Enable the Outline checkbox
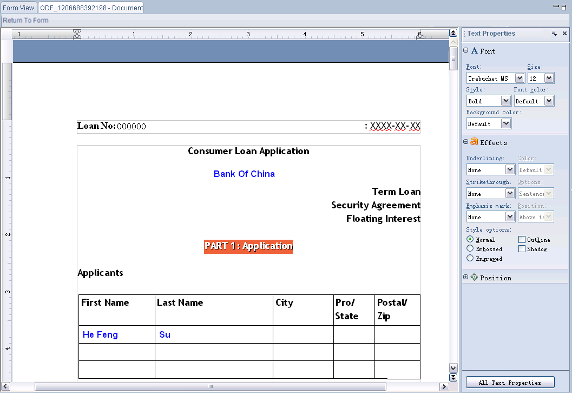Screen dimensions: 572x393 tap(522, 239)
